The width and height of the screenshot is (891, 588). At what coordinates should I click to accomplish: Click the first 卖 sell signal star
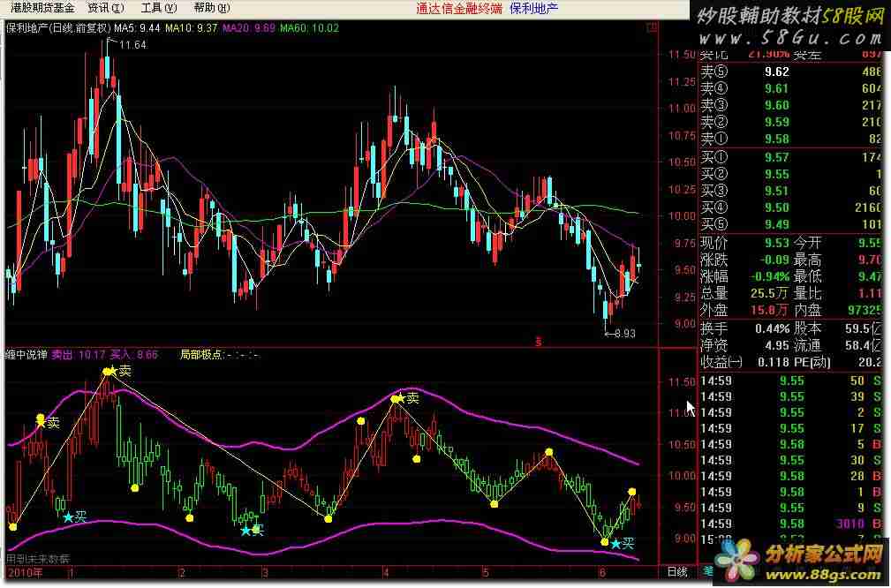[x=41, y=423]
